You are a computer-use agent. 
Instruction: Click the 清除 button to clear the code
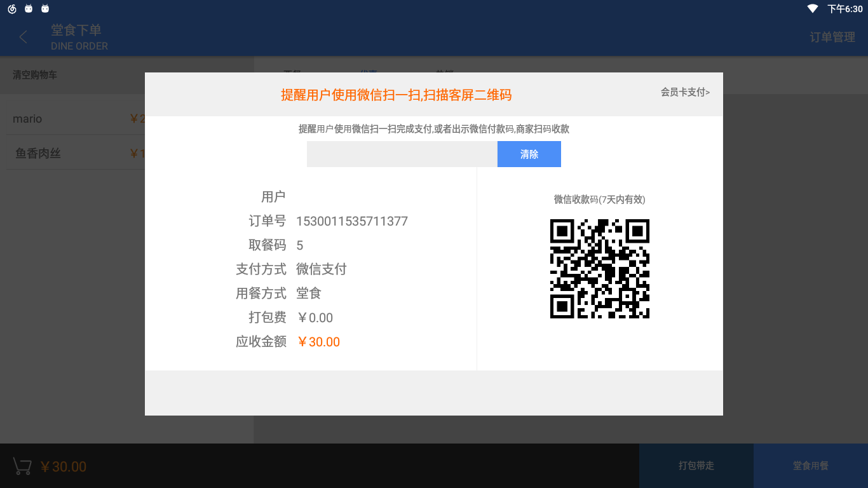point(529,154)
